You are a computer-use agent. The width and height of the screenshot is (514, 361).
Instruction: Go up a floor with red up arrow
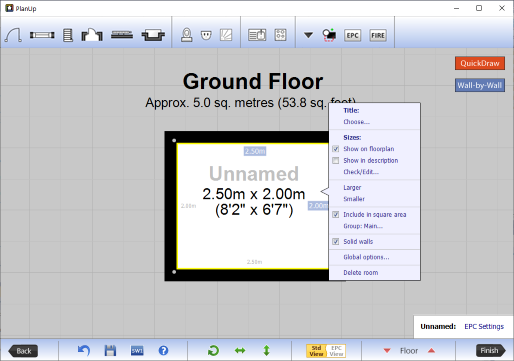431,351
